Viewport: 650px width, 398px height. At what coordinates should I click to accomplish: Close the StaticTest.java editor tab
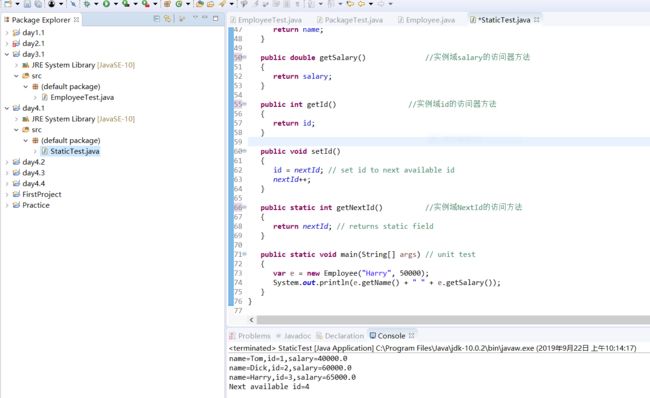pyautogui.click(x=537, y=19)
